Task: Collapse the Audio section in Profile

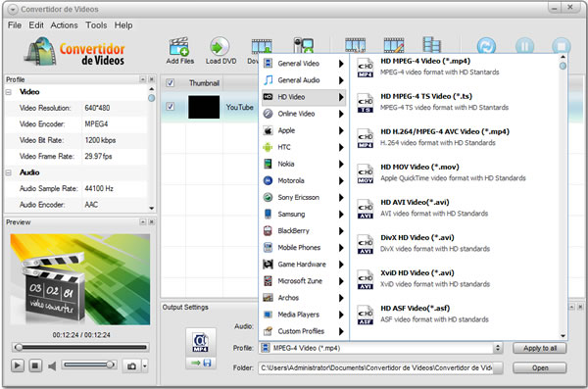Action: 9,172
